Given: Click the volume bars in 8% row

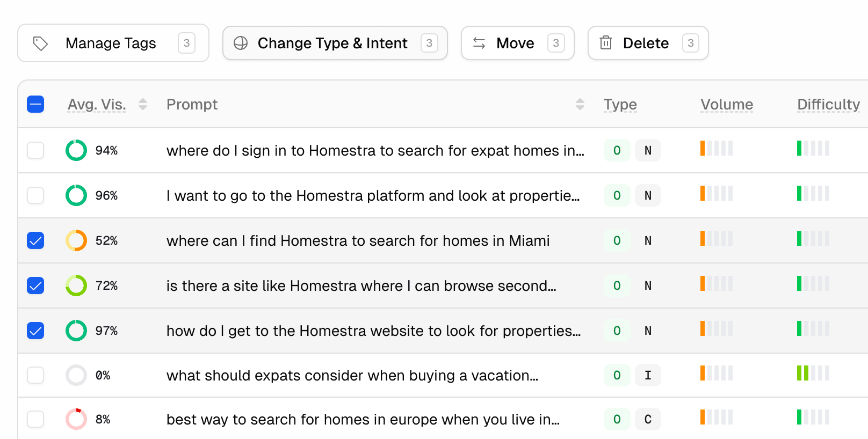Looking at the screenshot, I should (x=717, y=417).
